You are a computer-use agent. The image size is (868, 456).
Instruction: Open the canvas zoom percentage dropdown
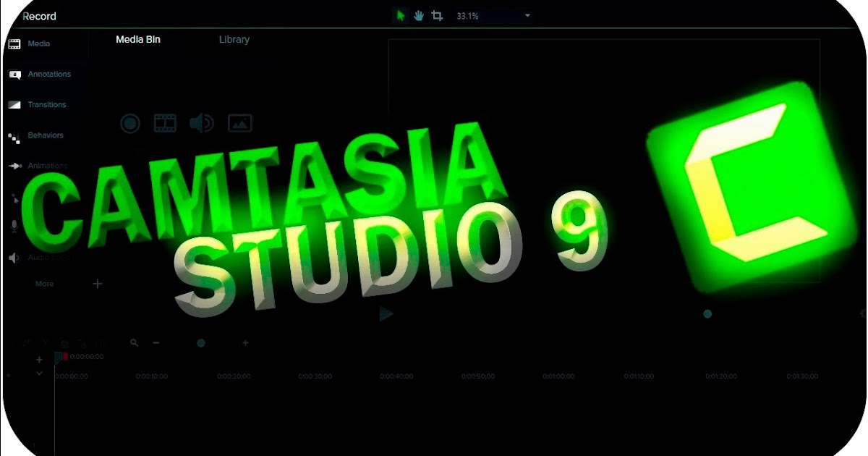pyautogui.click(x=527, y=14)
